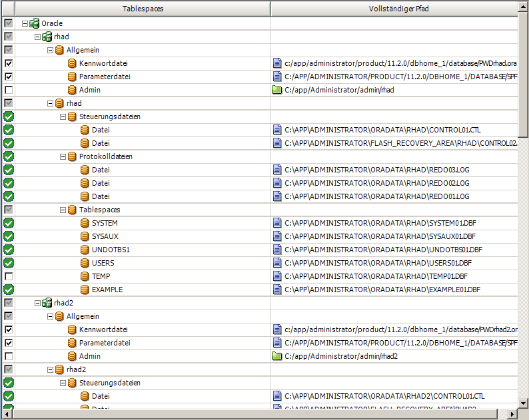This screenshot has height=420, width=529.
Task: Toggle the green check for SYSTEM tablespace
Action: pos(9,223)
